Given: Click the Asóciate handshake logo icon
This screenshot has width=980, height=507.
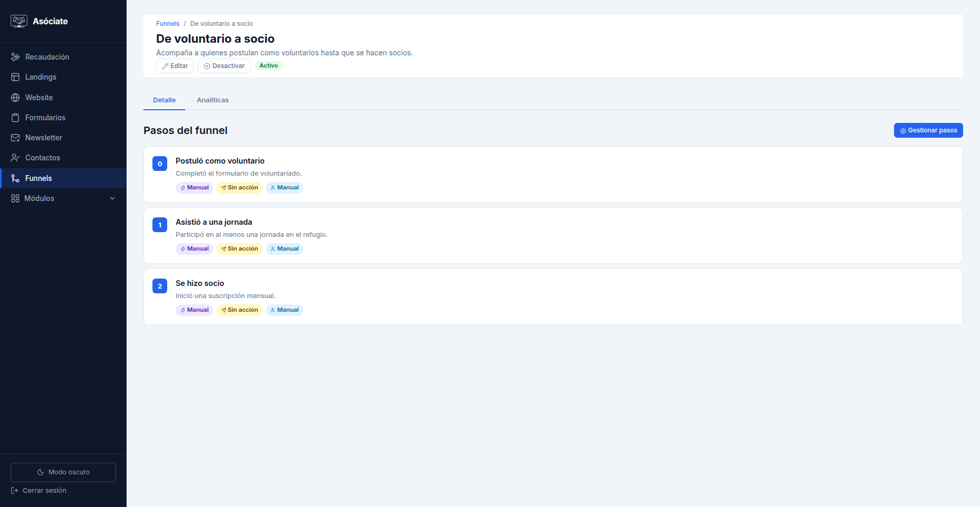Looking at the screenshot, I should [19, 21].
